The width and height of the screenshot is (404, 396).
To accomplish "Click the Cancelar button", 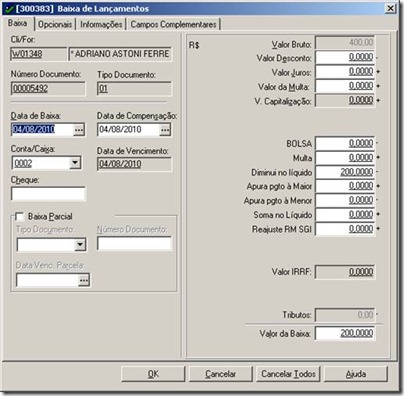I will [x=221, y=374].
